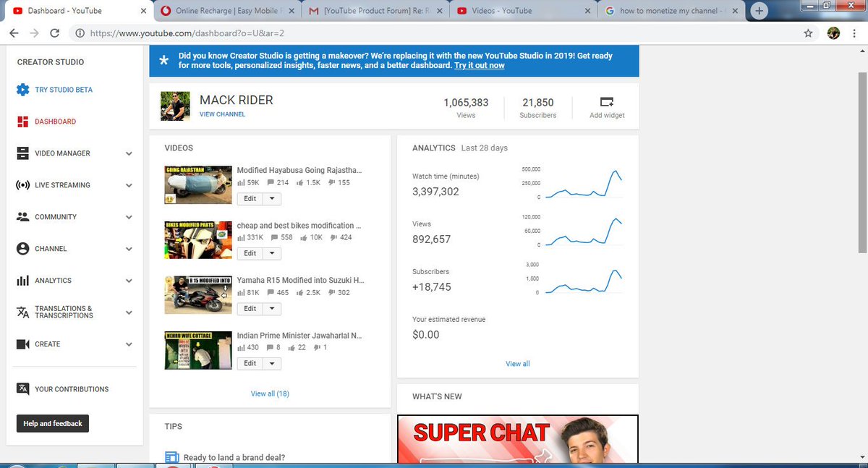Click Edit button for Modified Hayabusa video

click(x=250, y=198)
